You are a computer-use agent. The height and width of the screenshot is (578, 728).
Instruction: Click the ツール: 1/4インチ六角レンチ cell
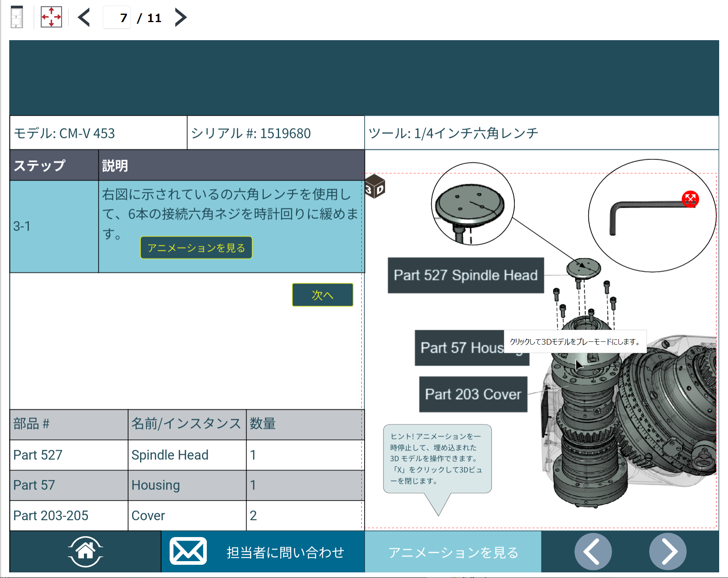(x=542, y=133)
